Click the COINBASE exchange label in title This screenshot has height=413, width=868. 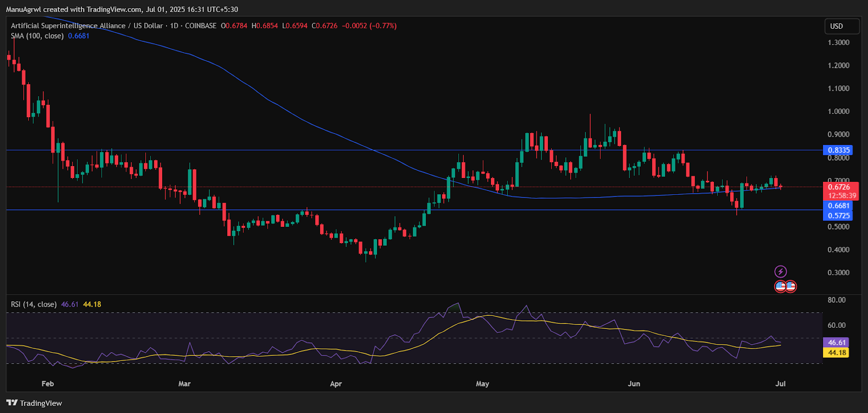coord(201,26)
